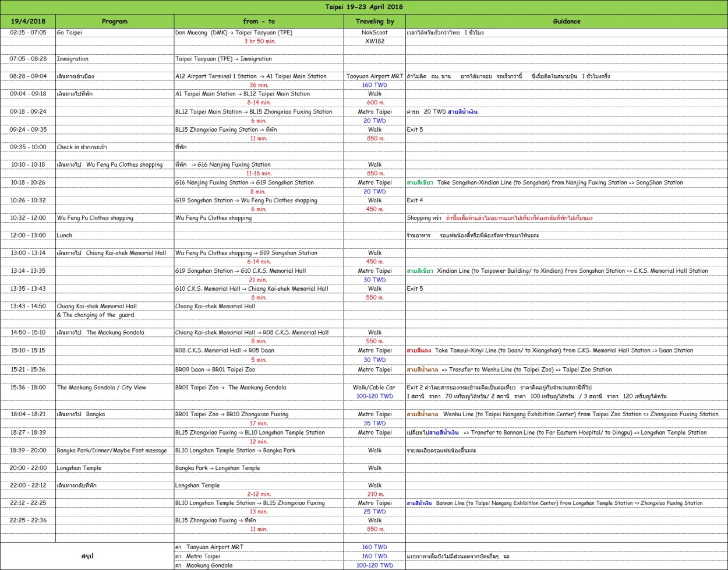Viewport: 728px width, 570px height.
Task: Click the '19/4/2018' date header cell
Action: 28,22
